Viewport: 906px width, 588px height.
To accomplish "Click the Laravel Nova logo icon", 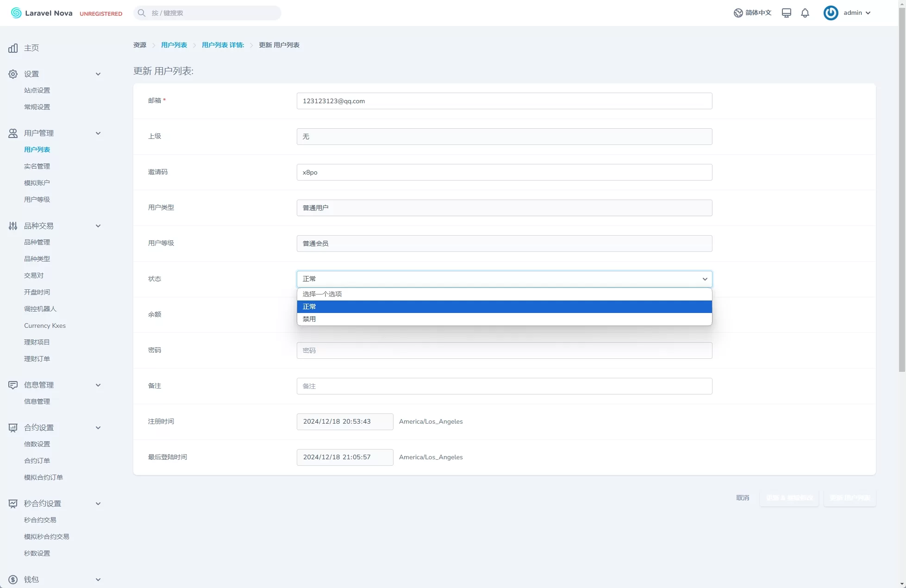I will tap(16, 13).
